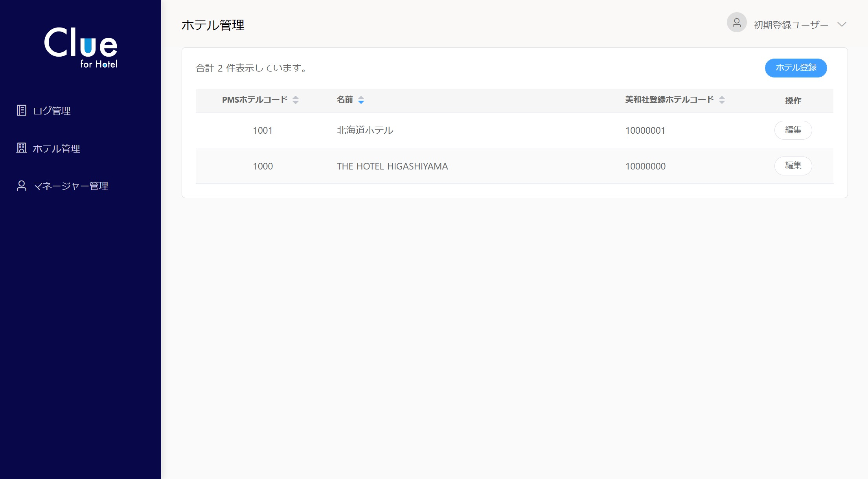Toggle sort arrows for PMSホテルコード column
This screenshot has width=868, height=479.
(296, 100)
